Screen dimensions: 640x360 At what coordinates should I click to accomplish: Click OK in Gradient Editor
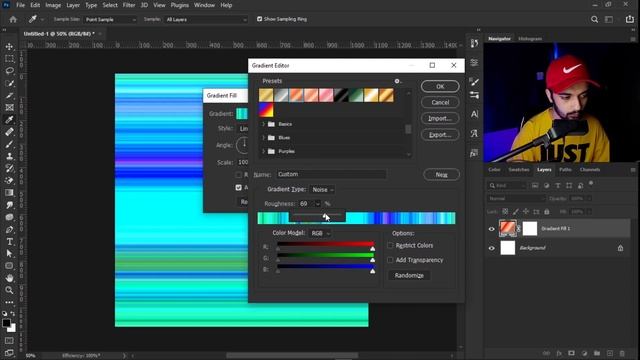click(x=440, y=87)
